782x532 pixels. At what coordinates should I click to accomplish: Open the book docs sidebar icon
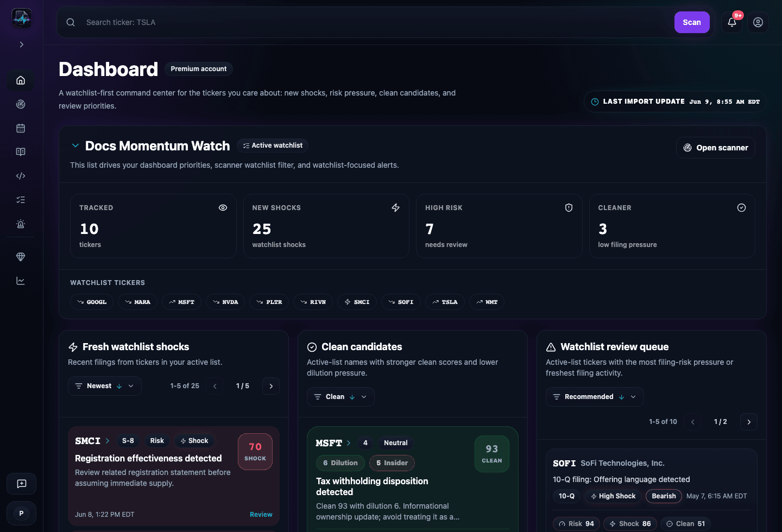click(x=21, y=152)
